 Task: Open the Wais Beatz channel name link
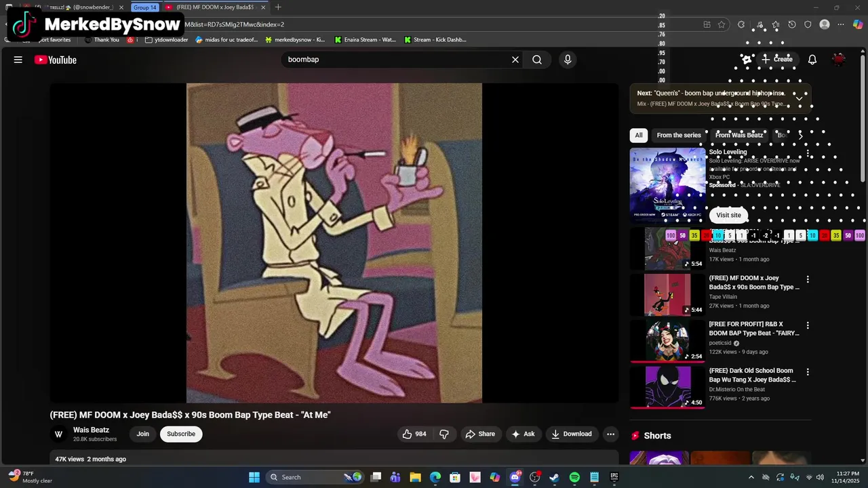(x=91, y=430)
